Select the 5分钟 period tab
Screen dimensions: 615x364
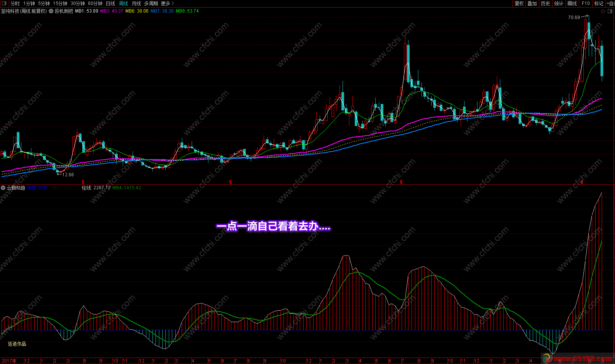[x=44, y=3]
